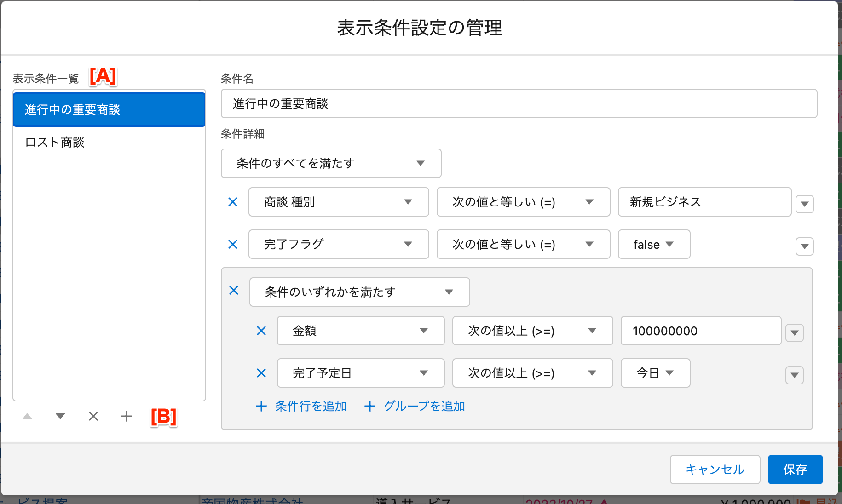Delete the 完了フラグ condition row
The height and width of the screenshot is (504, 842).
click(233, 244)
